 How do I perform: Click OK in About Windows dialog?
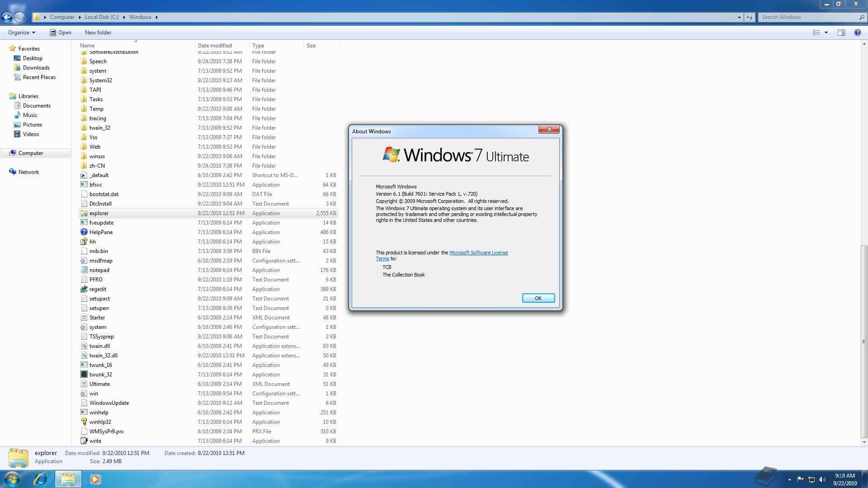[538, 298]
